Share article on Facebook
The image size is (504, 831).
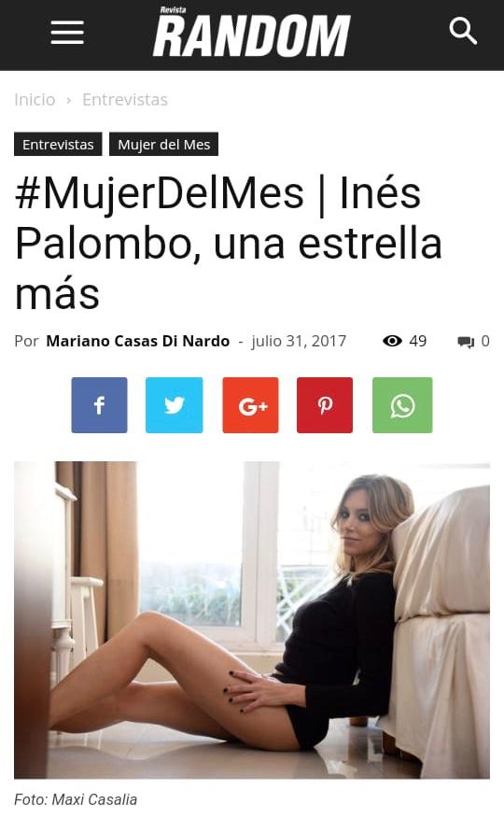99,405
